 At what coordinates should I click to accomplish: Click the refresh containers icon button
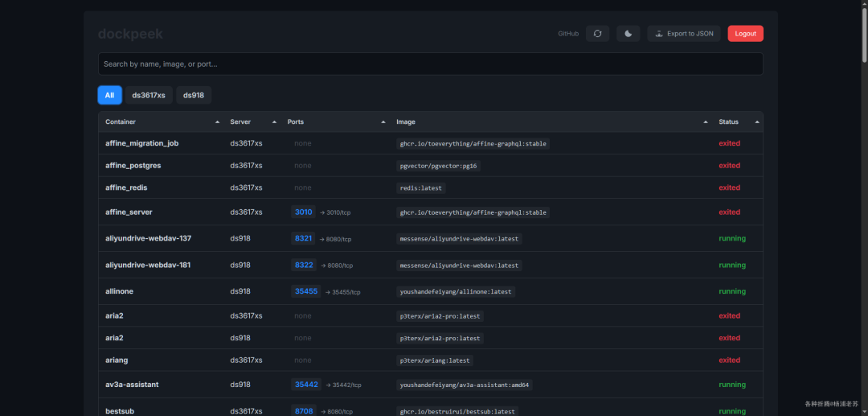click(x=597, y=34)
